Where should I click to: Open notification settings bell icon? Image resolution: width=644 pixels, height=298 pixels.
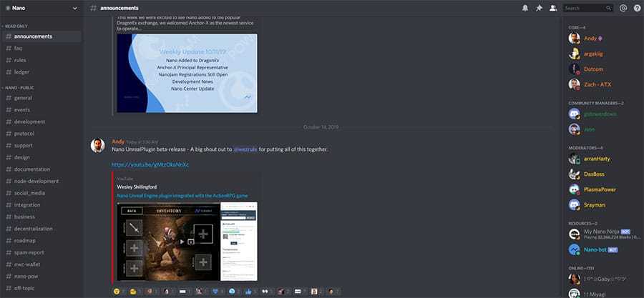pyautogui.click(x=525, y=8)
